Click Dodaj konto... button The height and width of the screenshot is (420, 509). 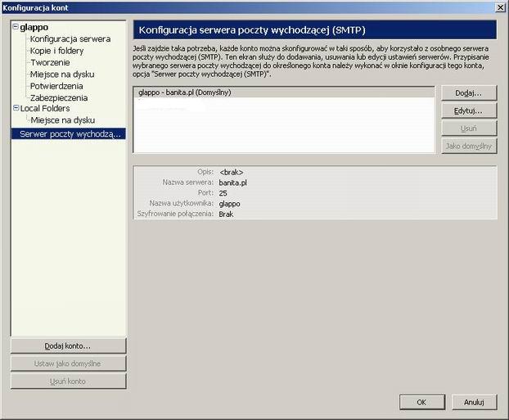coord(68,346)
